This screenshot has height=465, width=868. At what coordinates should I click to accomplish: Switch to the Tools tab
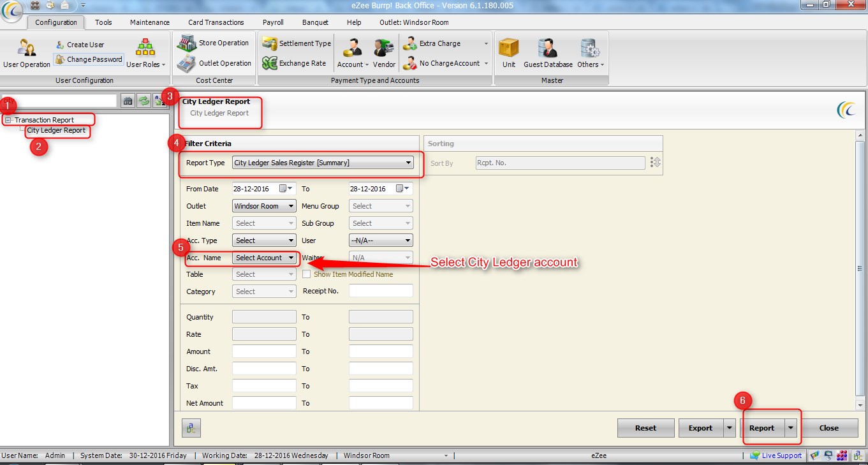103,22
